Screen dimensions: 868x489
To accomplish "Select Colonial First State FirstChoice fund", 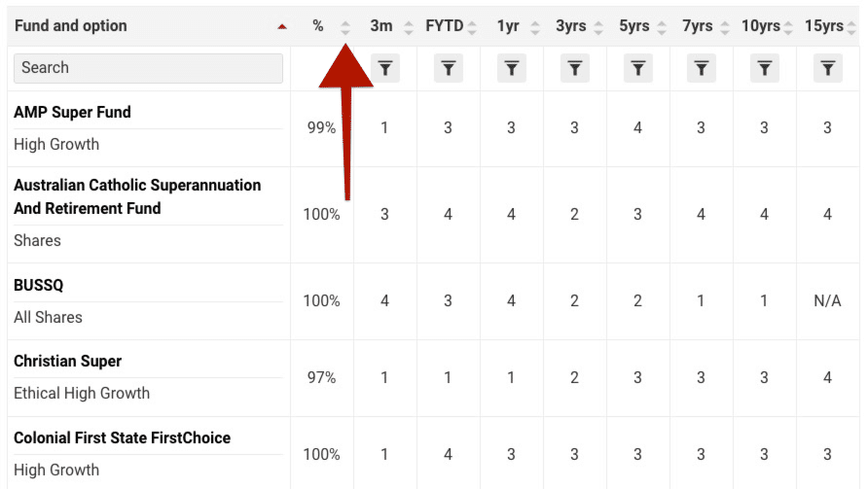I will [122, 437].
